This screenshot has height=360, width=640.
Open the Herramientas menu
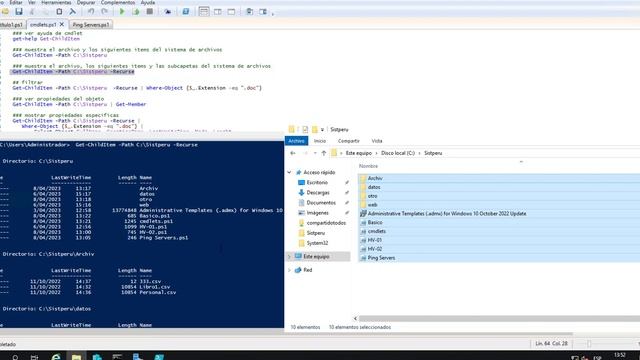click(56, 2)
